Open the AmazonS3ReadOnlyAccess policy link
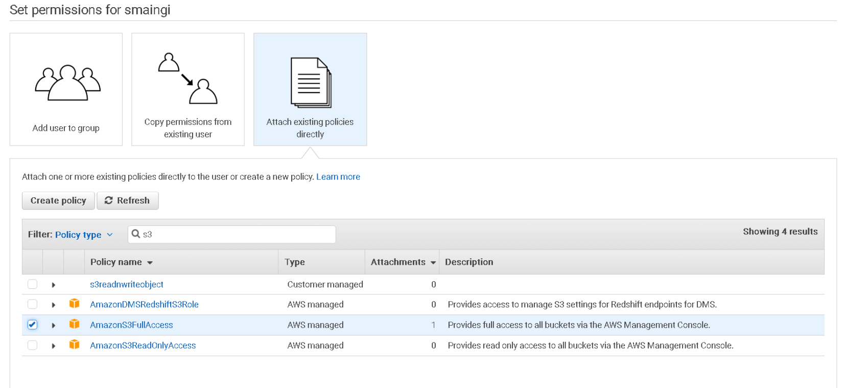Screen dimensions: 868x388 (143, 345)
